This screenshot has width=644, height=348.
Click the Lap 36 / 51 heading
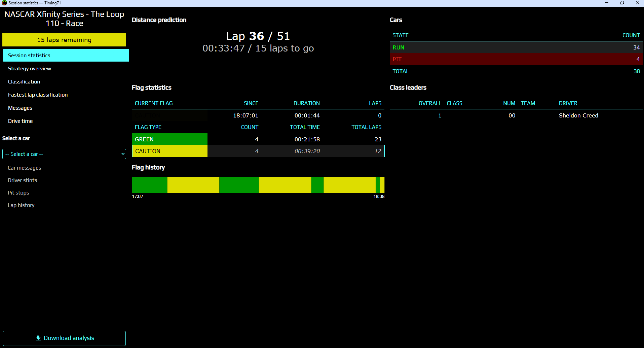pos(258,36)
